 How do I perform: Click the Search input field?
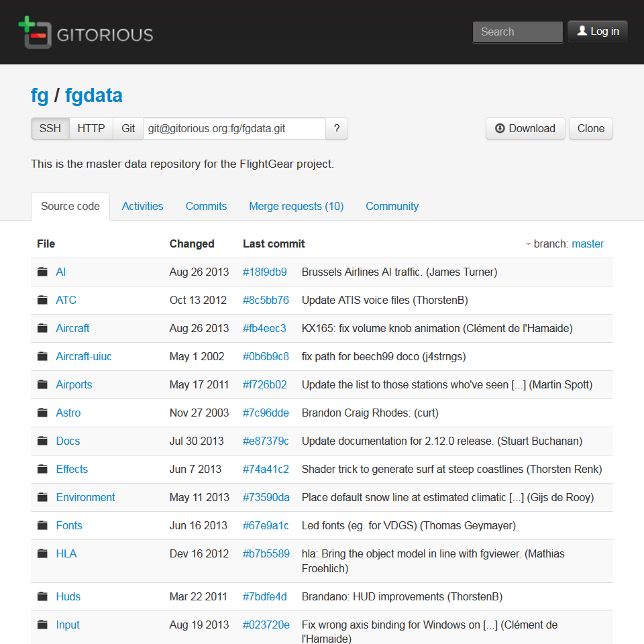517,32
